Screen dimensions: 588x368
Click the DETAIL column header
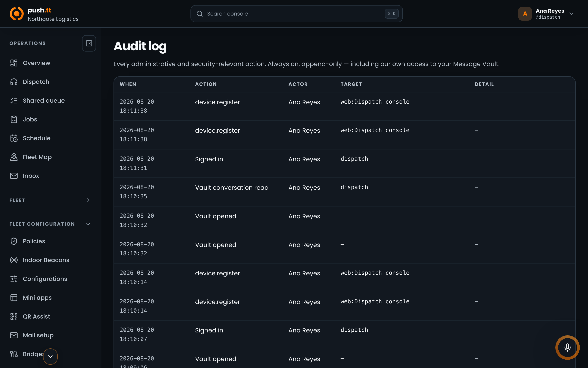(484, 84)
